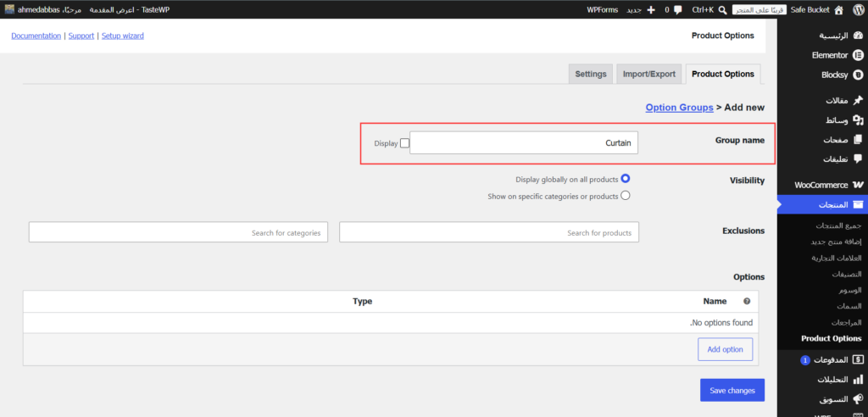Enable the Display checkbox
The image size is (868, 417).
click(404, 143)
